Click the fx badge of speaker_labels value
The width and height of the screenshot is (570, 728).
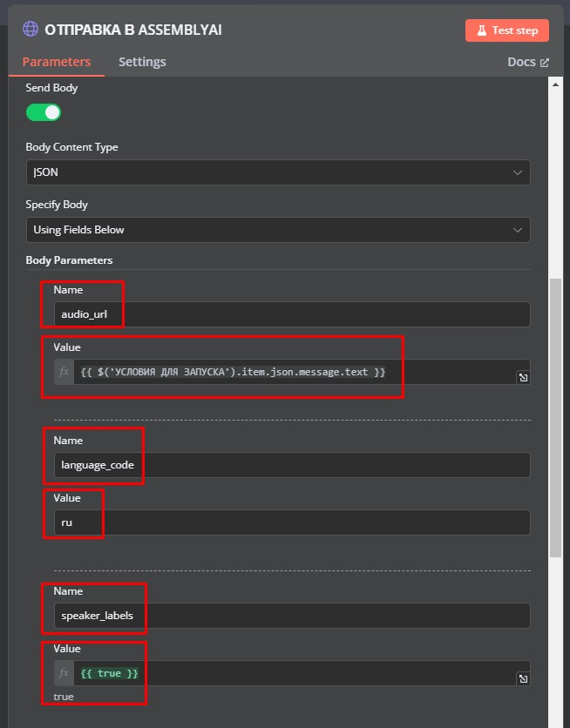(64, 673)
